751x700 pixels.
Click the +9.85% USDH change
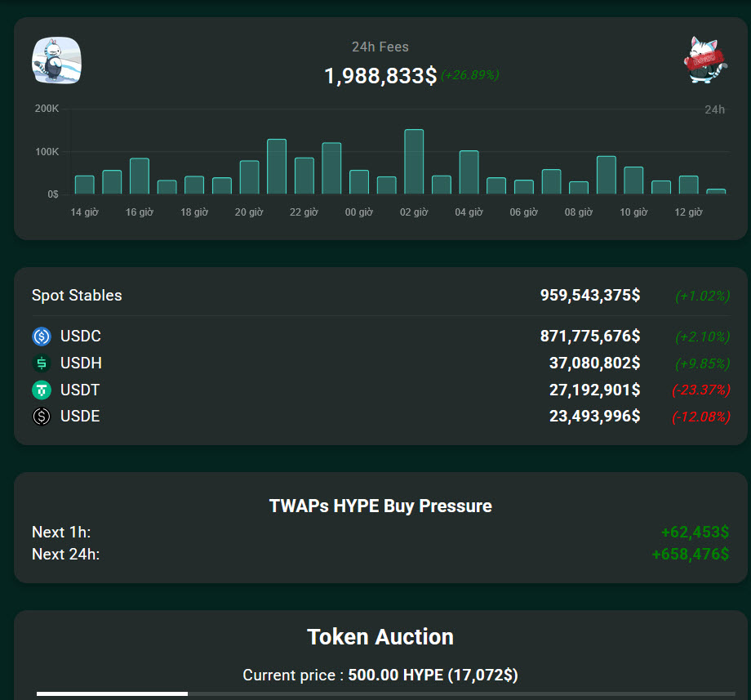tap(703, 364)
